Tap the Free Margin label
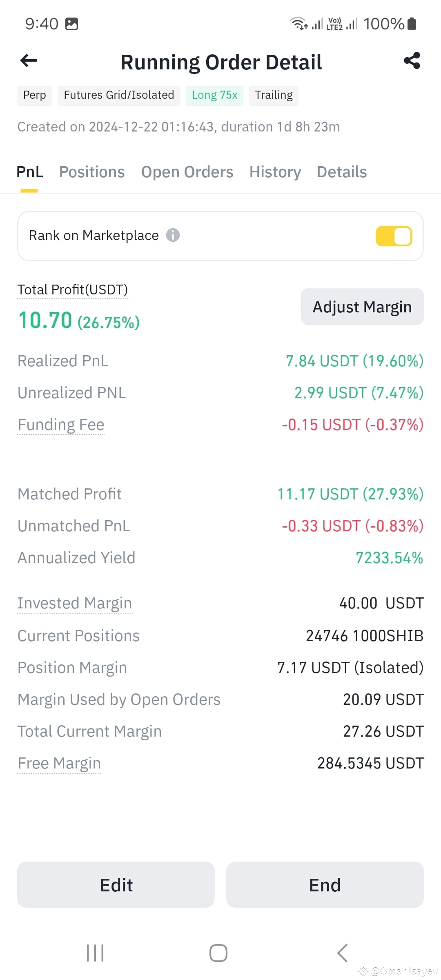The image size is (441, 980). 59,763
